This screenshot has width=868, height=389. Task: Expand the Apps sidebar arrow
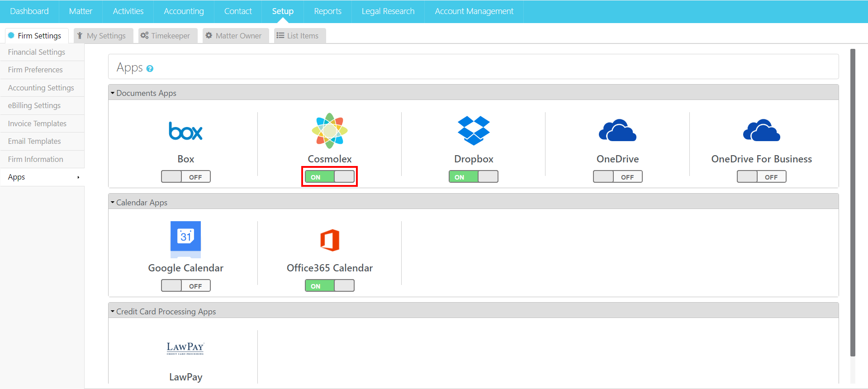click(78, 177)
